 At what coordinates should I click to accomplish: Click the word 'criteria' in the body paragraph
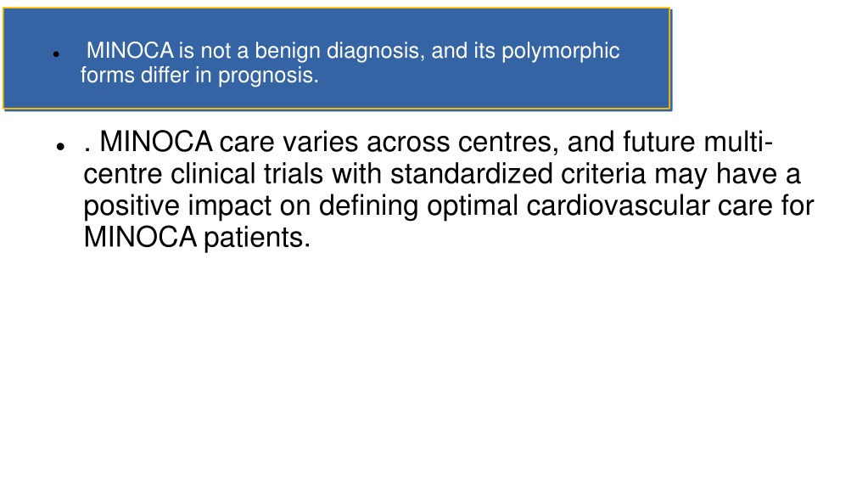tap(603, 174)
